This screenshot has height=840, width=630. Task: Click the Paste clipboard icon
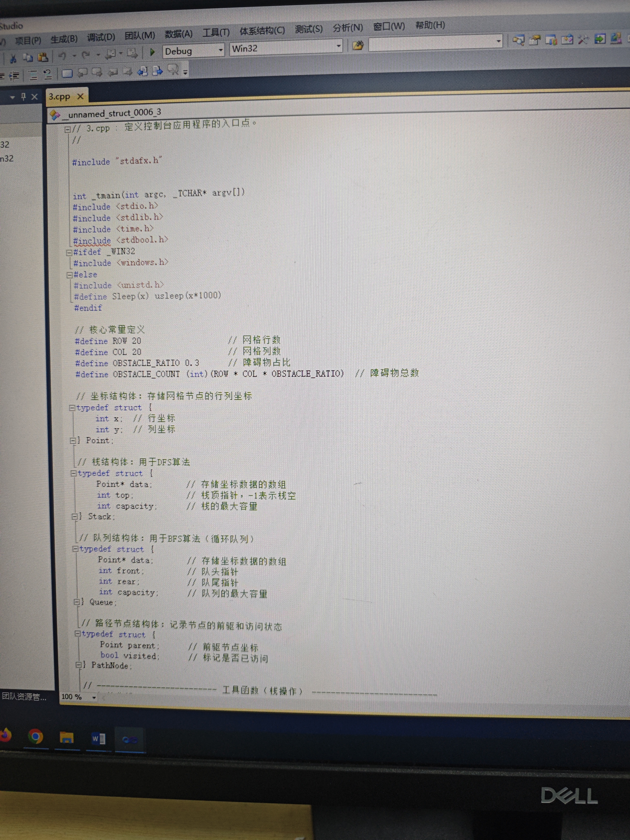click(43, 57)
